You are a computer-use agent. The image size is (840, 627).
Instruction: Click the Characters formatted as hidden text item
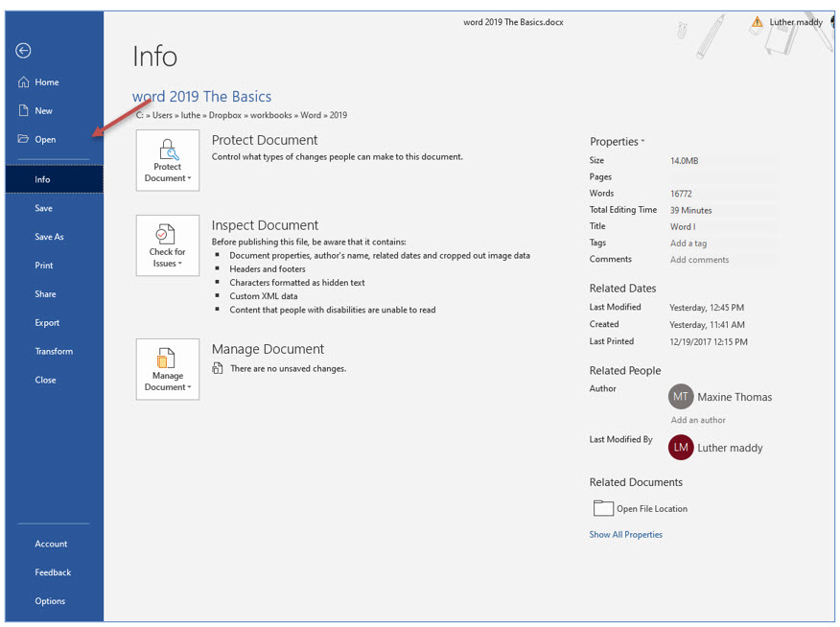[297, 282]
